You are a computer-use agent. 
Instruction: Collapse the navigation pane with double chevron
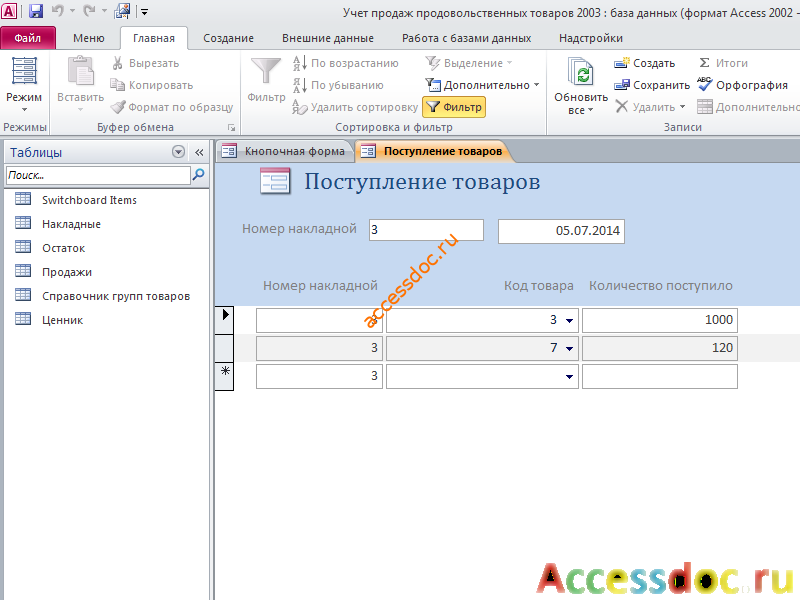[199, 152]
